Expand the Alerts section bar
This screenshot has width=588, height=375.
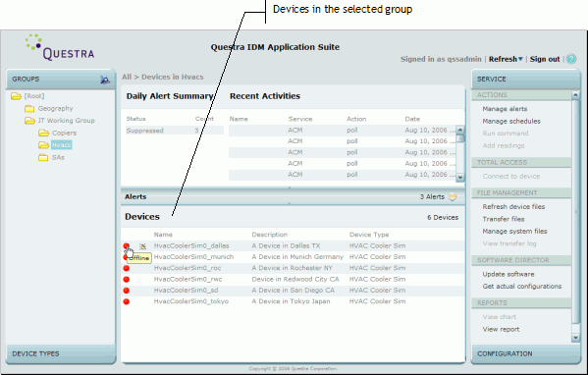coord(293,197)
